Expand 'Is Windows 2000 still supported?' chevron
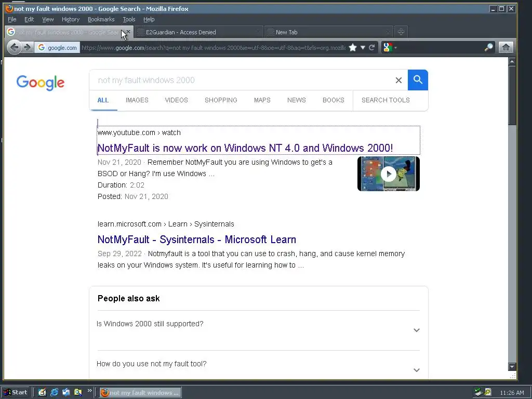The image size is (532, 399). 417,330
